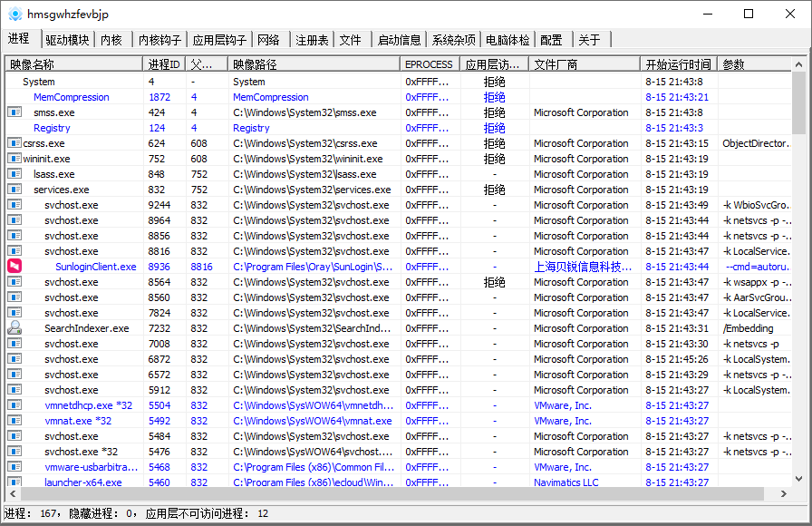Screen dimensions: 812x526
Task: Click start time 8-15 21:45:26
Action: (677, 358)
